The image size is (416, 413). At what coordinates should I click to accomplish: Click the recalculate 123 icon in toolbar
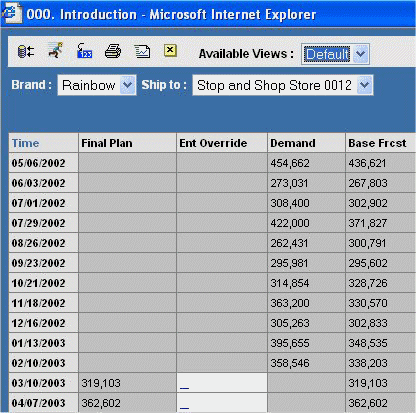tap(84, 51)
